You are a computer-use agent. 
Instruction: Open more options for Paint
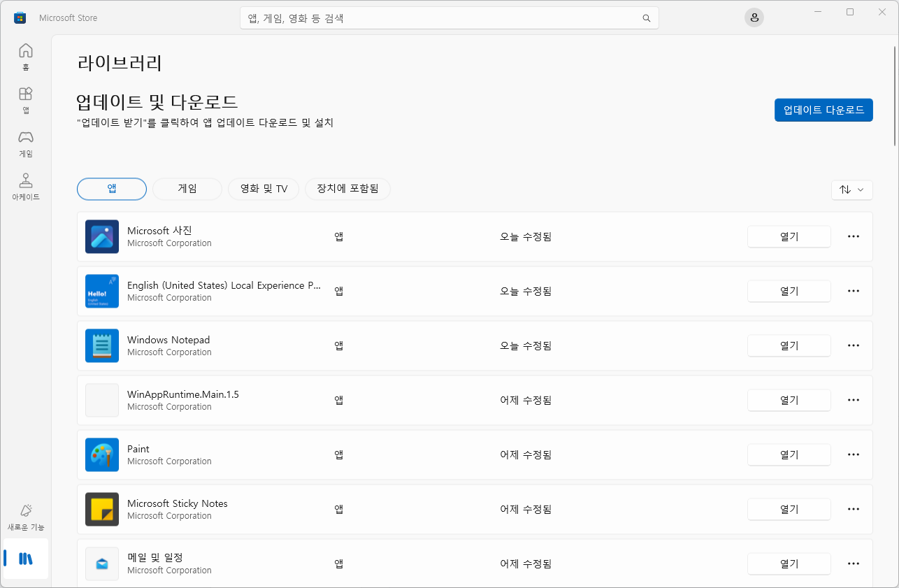click(x=853, y=454)
